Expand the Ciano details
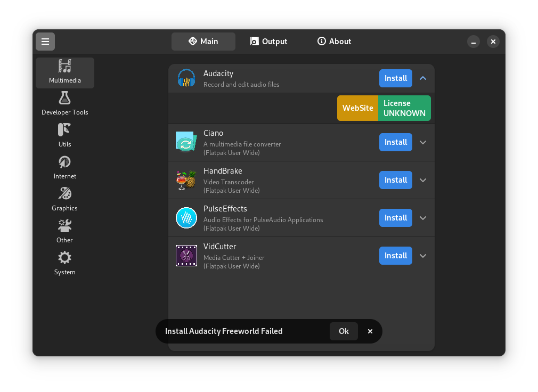Screen dimensions: 538x392 [x=423, y=142]
